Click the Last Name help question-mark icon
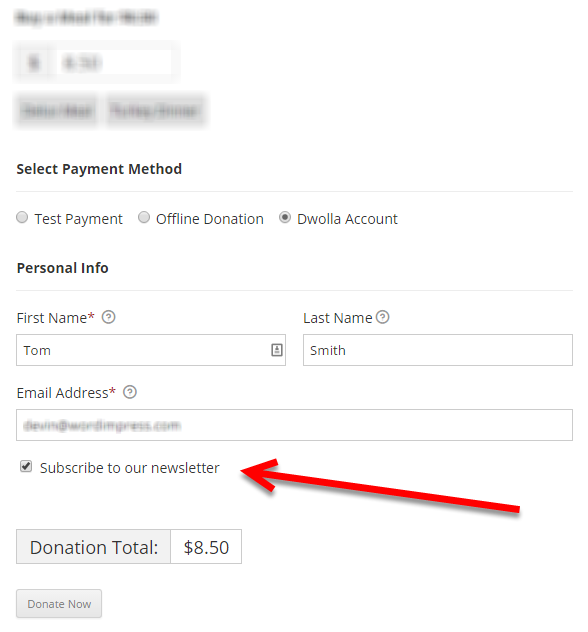Screen dimensions: 588x632 [x=382, y=317]
